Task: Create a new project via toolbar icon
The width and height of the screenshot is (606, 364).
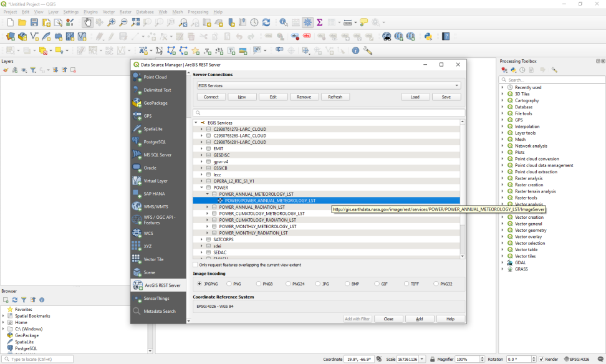Action: pos(11,22)
